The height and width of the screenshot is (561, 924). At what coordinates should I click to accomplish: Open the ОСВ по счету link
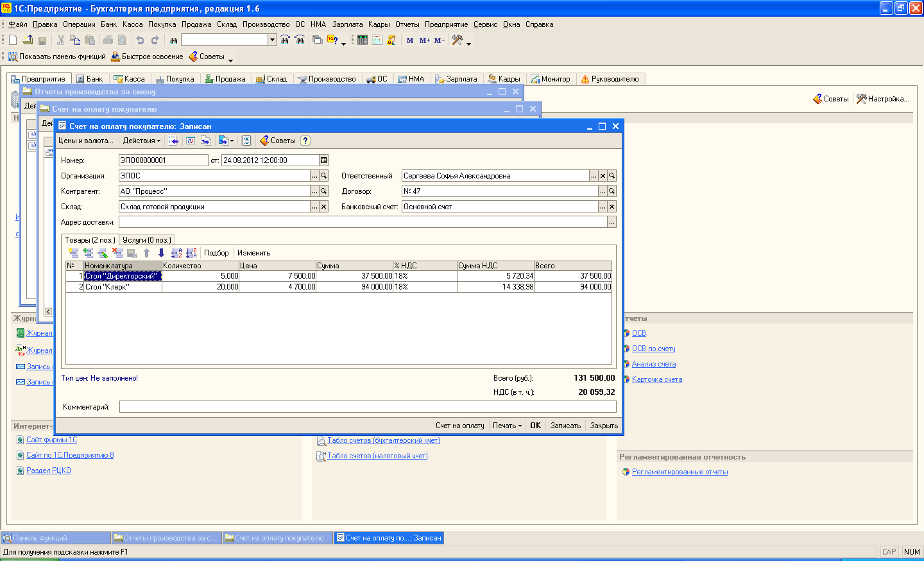[x=653, y=349]
